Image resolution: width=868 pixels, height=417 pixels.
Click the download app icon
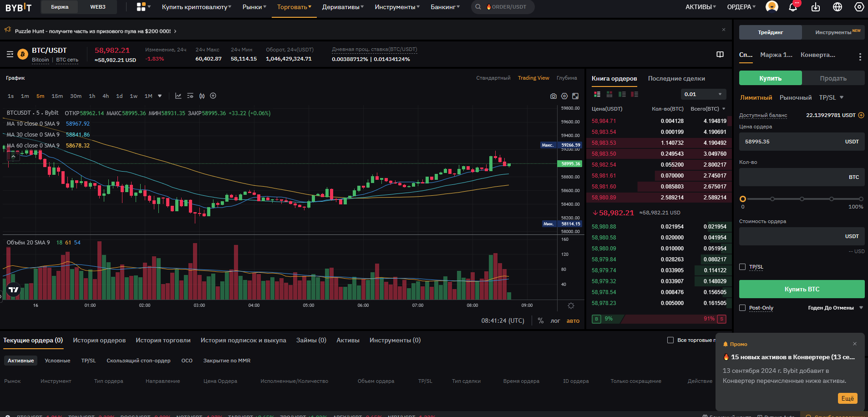816,7
